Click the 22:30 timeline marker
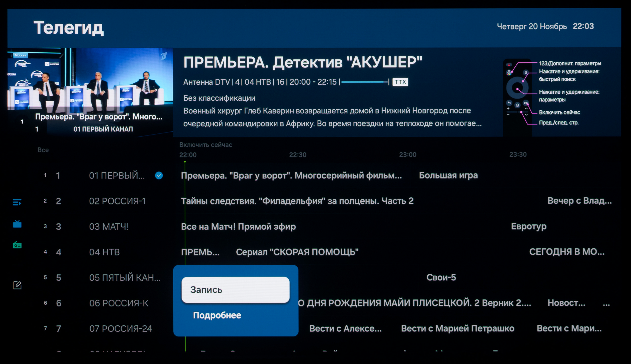 tap(298, 155)
